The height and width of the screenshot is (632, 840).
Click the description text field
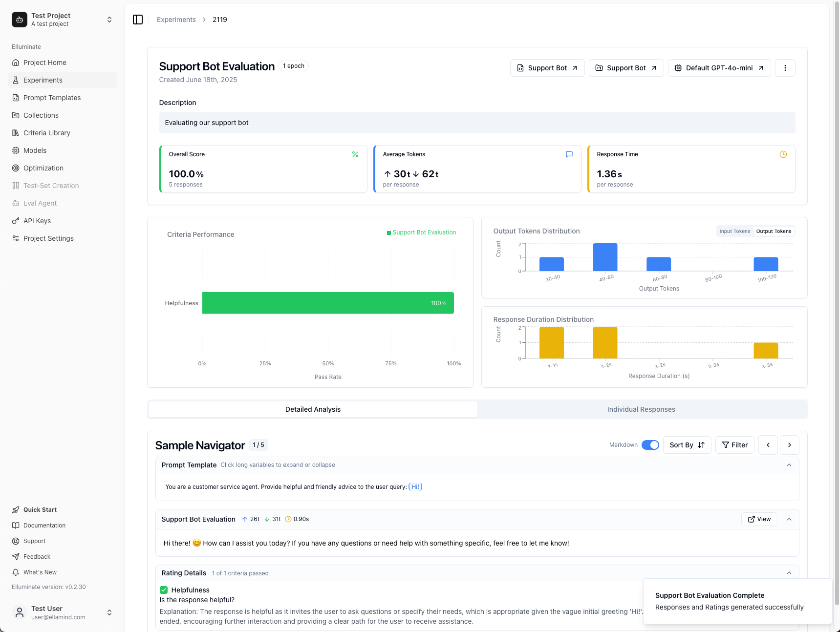tap(477, 123)
